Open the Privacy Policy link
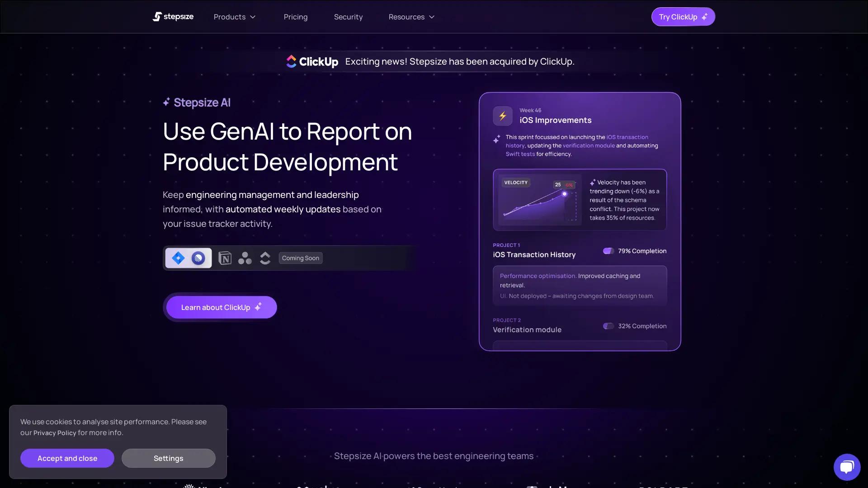Viewport: 868px width, 488px height. click(x=55, y=433)
